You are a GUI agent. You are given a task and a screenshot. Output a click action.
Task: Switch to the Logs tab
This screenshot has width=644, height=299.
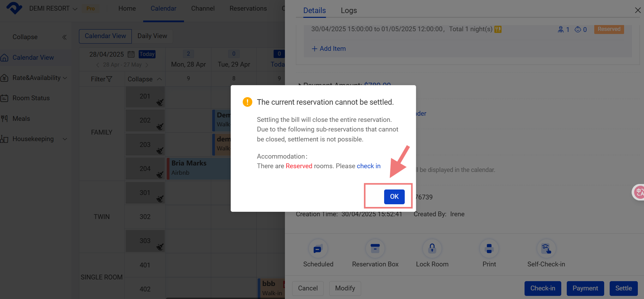click(348, 11)
